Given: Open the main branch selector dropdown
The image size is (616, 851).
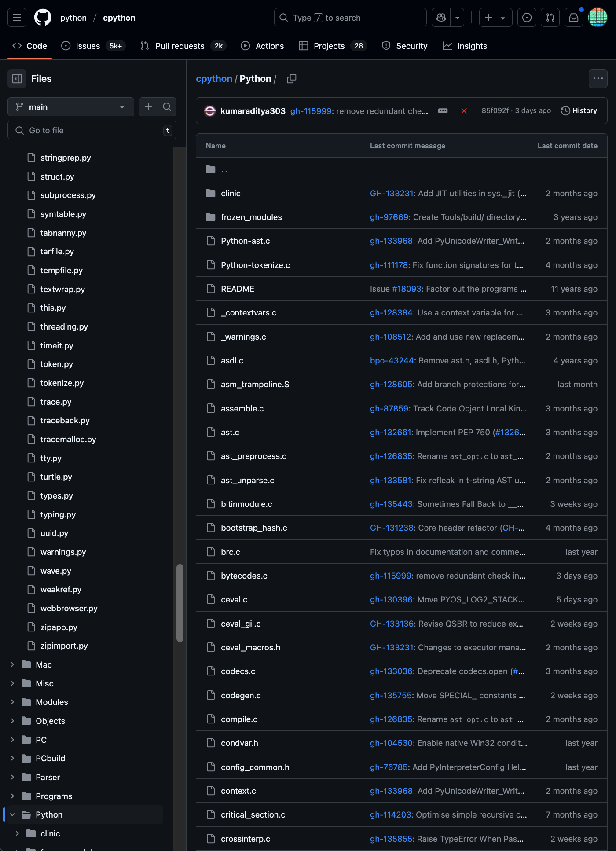Looking at the screenshot, I should pos(71,107).
